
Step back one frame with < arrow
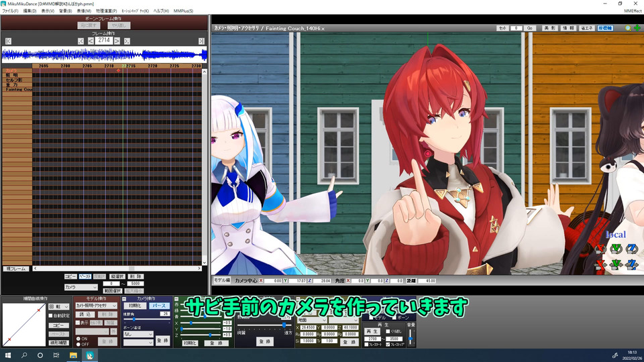click(91, 41)
